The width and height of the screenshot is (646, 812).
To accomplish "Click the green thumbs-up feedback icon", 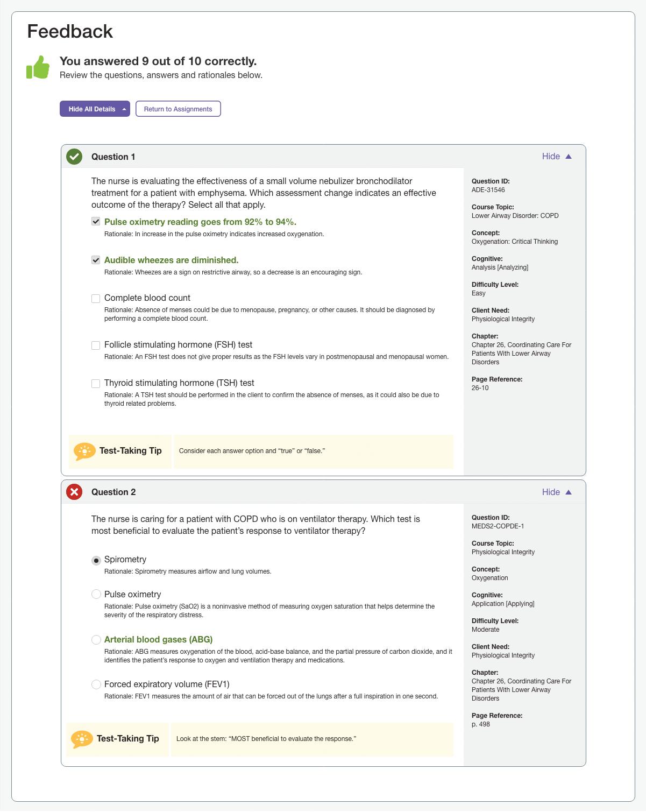I will 38,68.
